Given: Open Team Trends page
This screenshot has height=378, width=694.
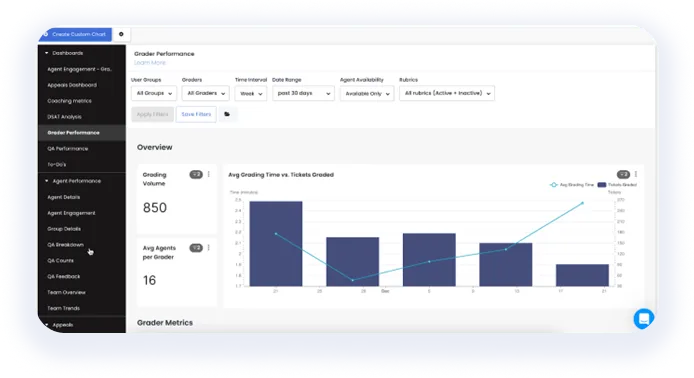Looking at the screenshot, I should (x=64, y=309).
